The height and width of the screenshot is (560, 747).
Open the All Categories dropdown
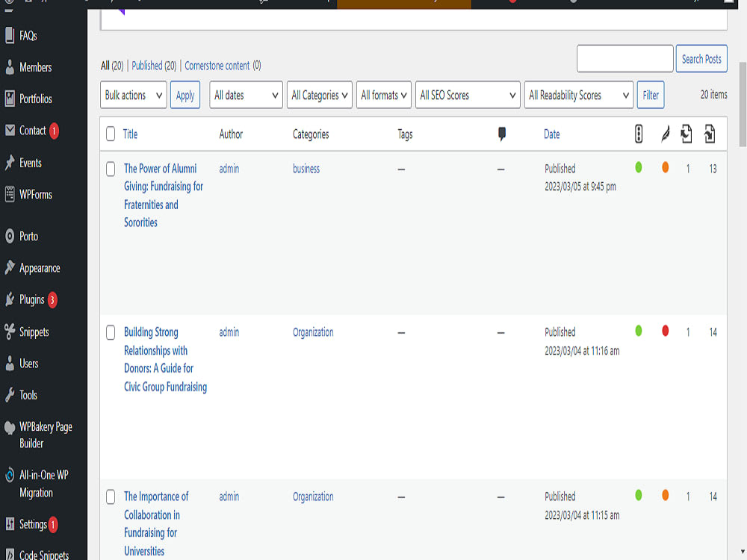[x=319, y=95]
